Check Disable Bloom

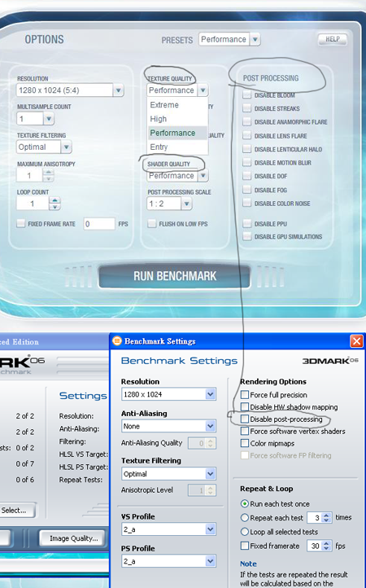tap(246, 94)
